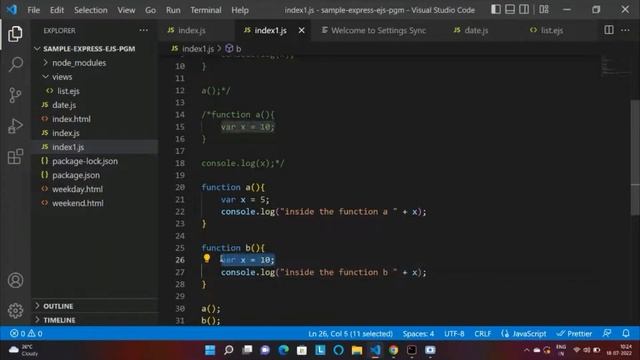
Task: Click the index1.js breadcrumb
Action: point(193,49)
